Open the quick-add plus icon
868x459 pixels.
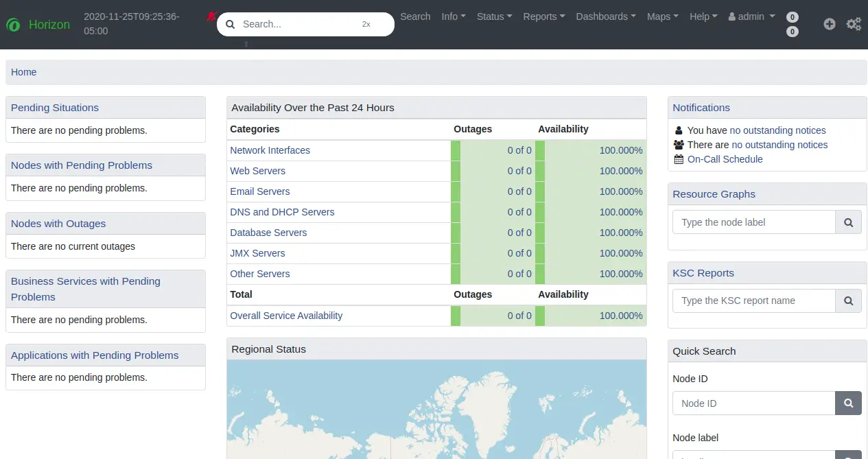pos(829,23)
